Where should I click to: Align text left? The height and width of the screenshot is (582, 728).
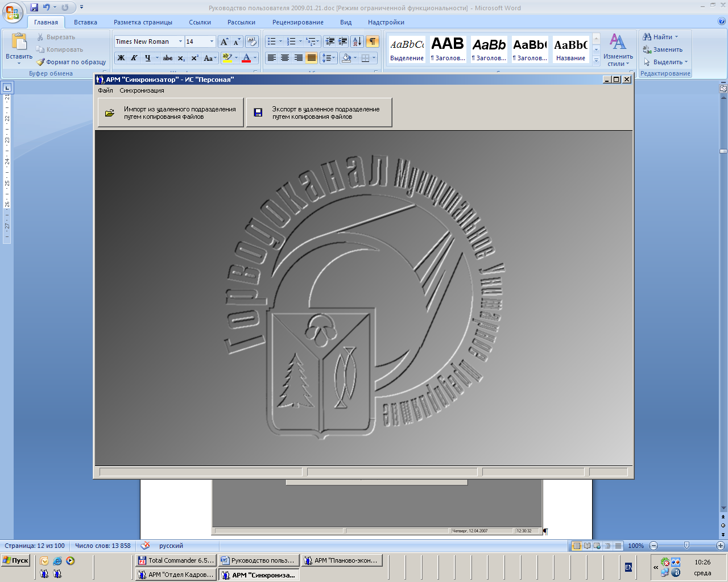(272, 58)
